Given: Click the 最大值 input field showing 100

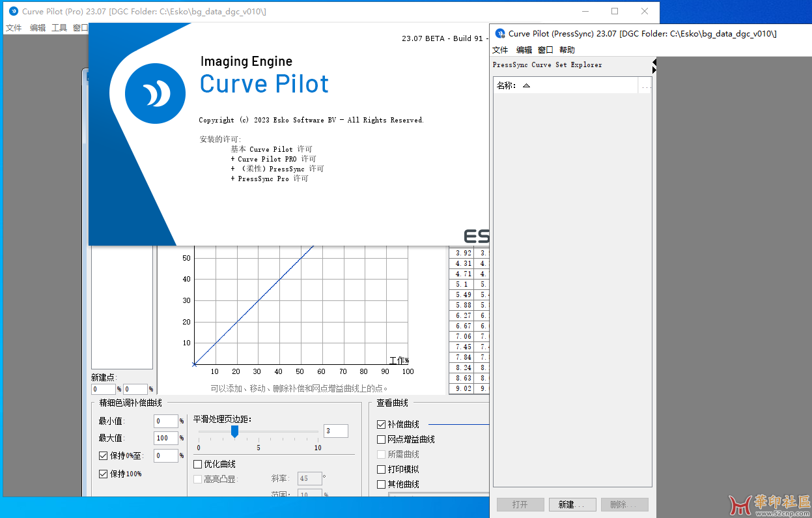Looking at the screenshot, I should pyautogui.click(x=166, y=439).
